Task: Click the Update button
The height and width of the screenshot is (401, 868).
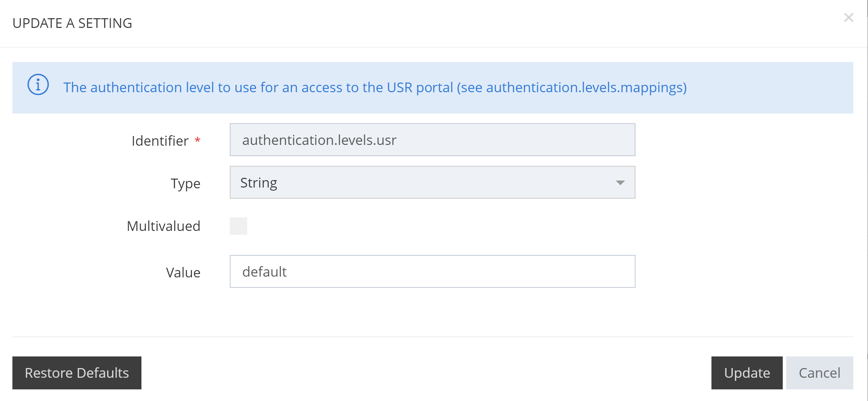Action: pos(747,373)
